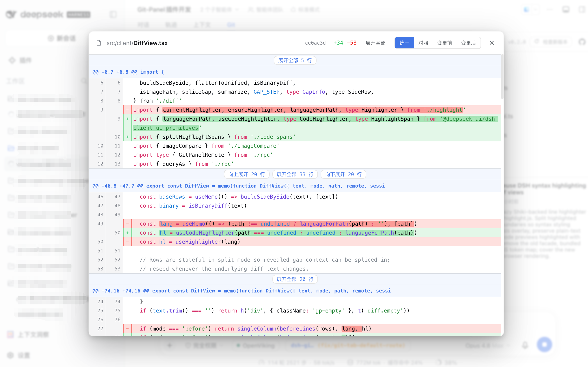Image resolution: width=588 pixels, height=367 pixels.
Task: Click the line "} from './diff'"
Action: pos(157,101)
